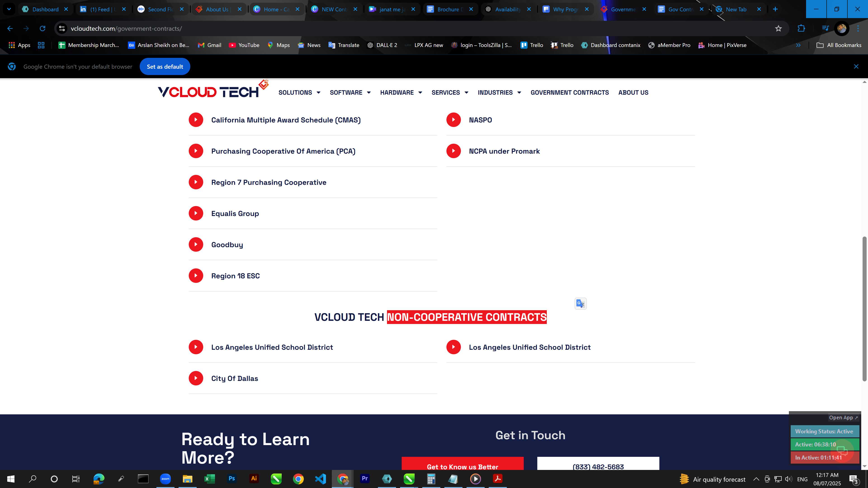Click Set as default button
The width and height of the screenshot is (868, 488).
point(165,67)
